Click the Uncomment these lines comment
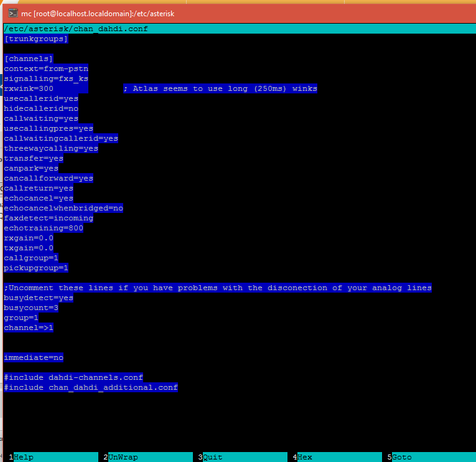The image size is (476, 462). point(218,288)
